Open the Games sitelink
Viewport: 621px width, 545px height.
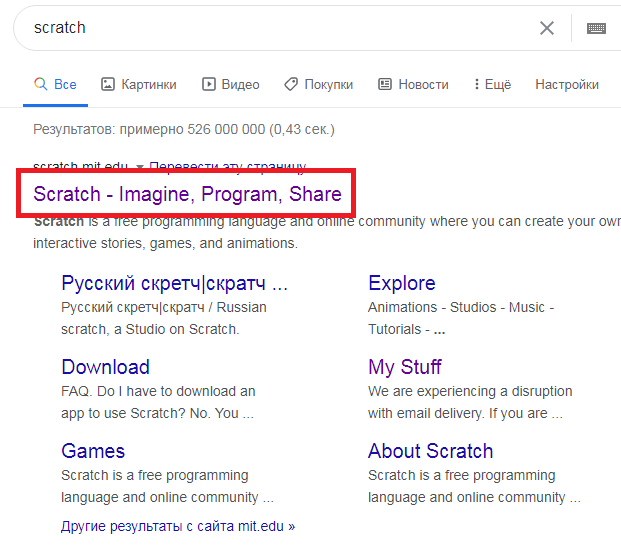(x=93, y=451)
